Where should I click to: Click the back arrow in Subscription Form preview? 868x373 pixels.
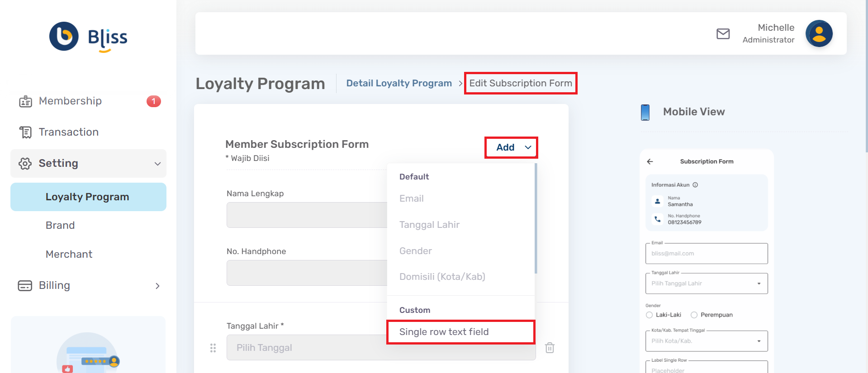point(650,161)
